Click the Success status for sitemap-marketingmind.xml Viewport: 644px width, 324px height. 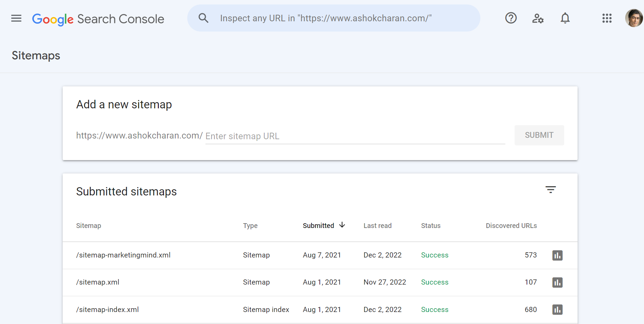coord(434,255)
